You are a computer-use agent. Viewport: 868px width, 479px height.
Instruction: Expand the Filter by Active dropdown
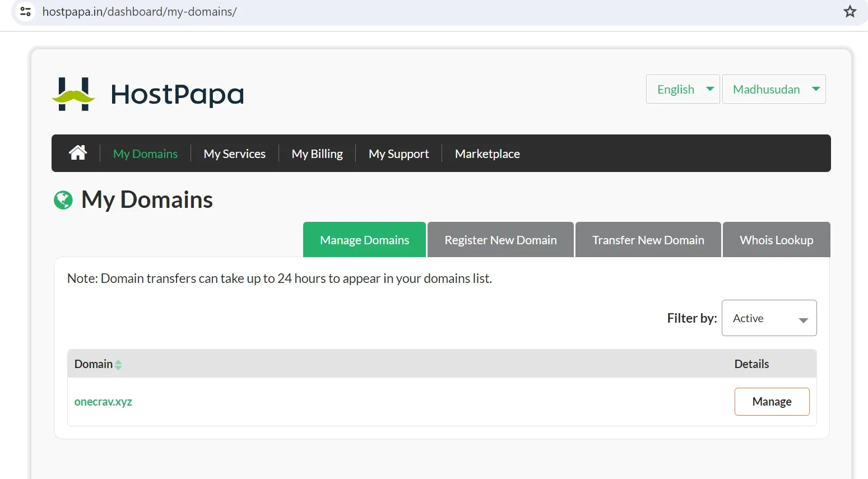(x=769, y=318)
